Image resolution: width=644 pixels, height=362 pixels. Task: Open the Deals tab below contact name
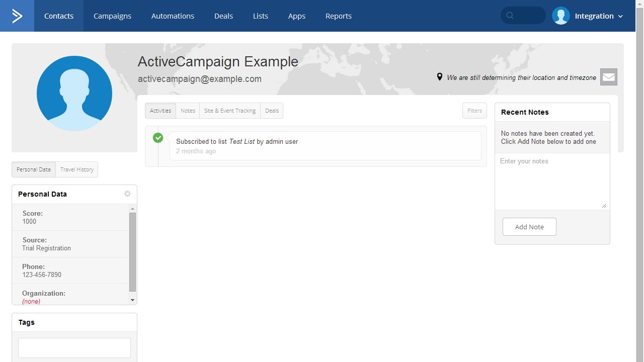click(x=272, y=111)
